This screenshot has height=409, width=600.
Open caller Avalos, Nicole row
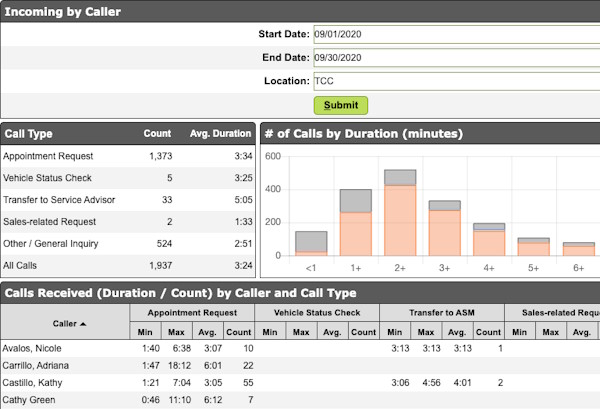[x=34, y=348]
